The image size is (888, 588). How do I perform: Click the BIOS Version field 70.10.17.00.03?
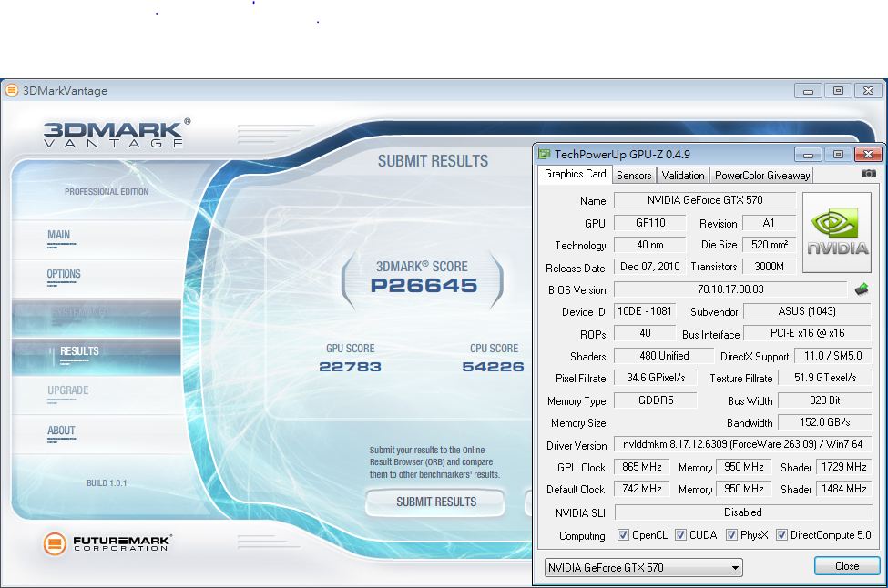730,289
